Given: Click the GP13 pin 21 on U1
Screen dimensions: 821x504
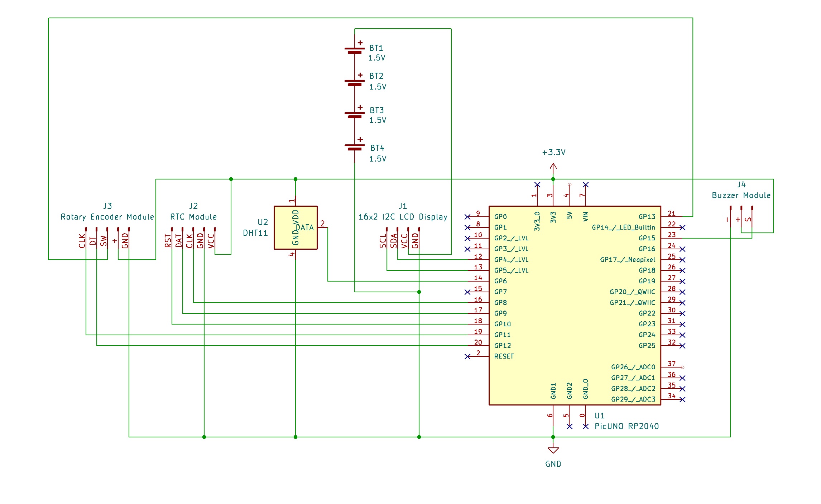Looking at the screenshot, I should point(672,217).
